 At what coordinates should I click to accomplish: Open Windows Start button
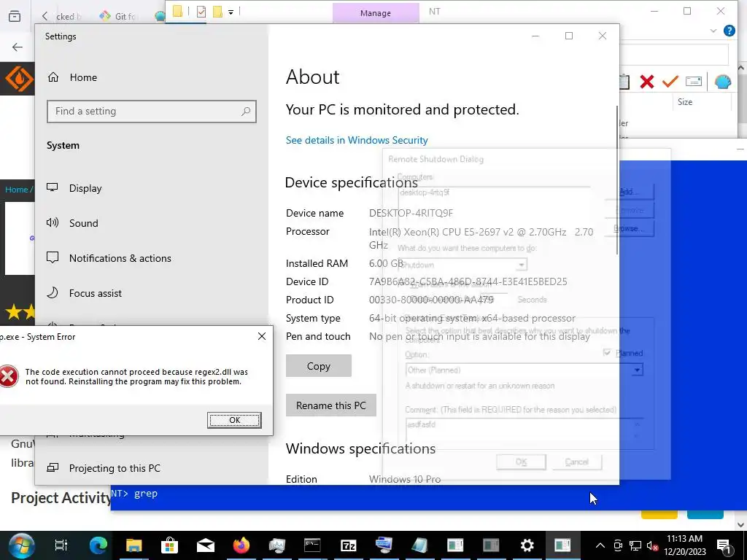click(21, 545)
